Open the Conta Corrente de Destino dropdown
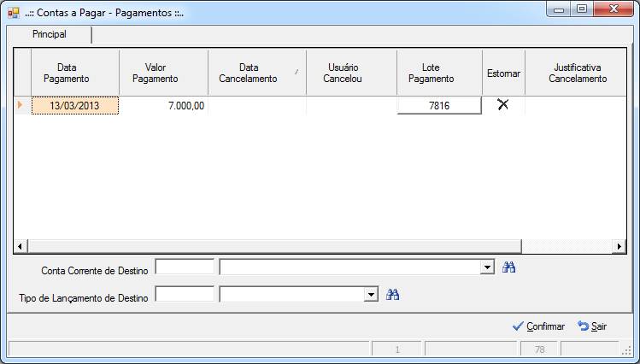Image resolution: width=640 pixels, height=364 pixels. [x=487, y=267]
